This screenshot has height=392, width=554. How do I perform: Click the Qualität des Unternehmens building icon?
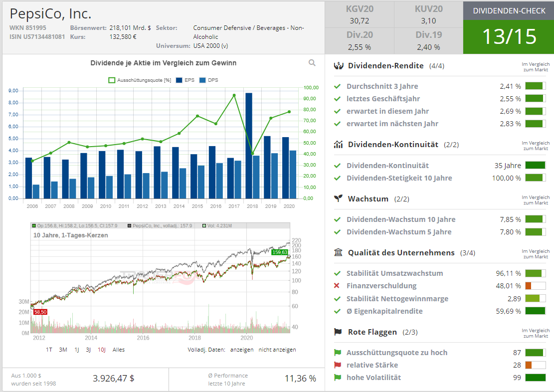point(339,253)
